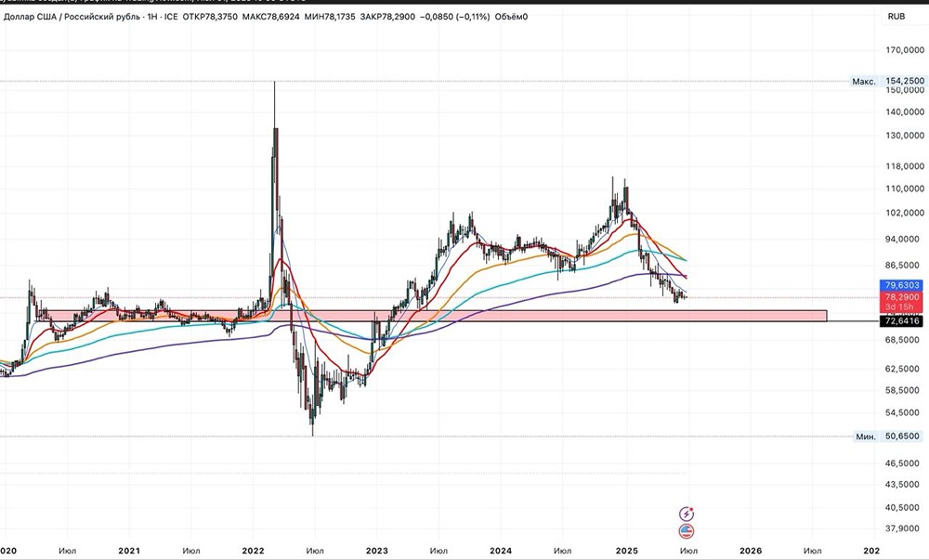Click the ICE exchange label

[171, 17]
